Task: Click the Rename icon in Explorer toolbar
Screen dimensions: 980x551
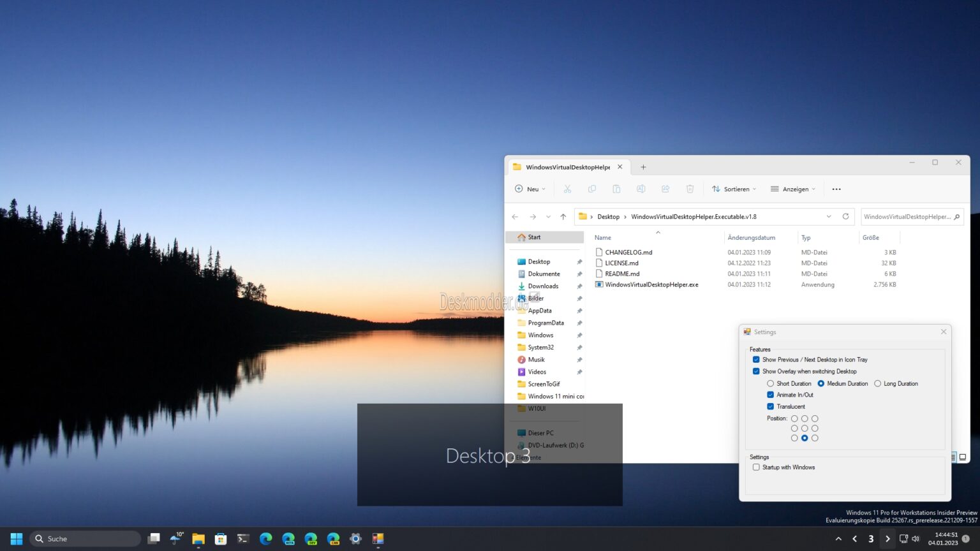Action: click(x=641, y=189)
